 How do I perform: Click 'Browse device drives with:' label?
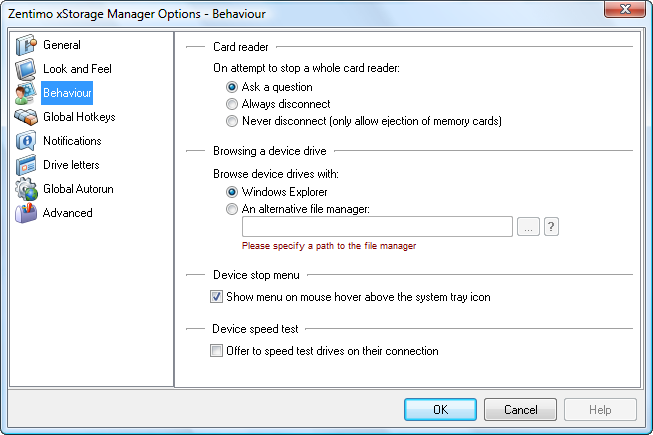(x=276, y=174)
